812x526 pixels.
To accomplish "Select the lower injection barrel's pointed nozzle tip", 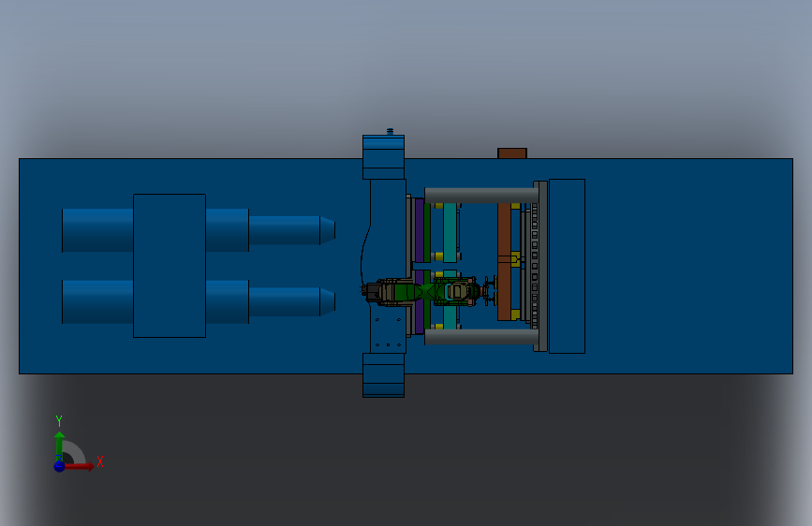I will [x=327, y=301].
